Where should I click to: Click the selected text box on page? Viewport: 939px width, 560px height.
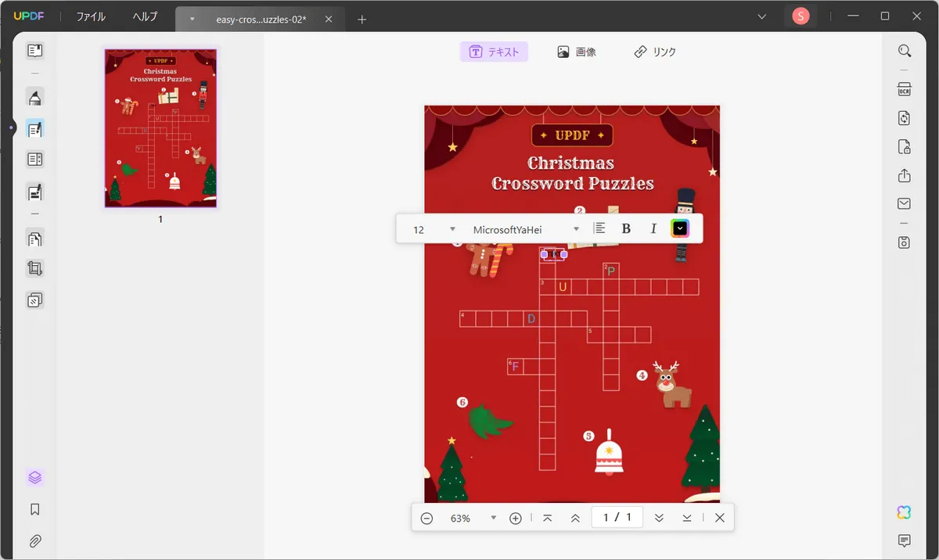(x=553, y=254)
